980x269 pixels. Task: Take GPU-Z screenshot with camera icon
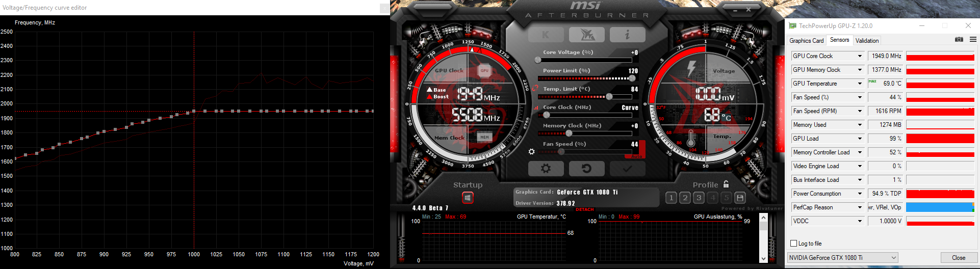pos(959,39)
